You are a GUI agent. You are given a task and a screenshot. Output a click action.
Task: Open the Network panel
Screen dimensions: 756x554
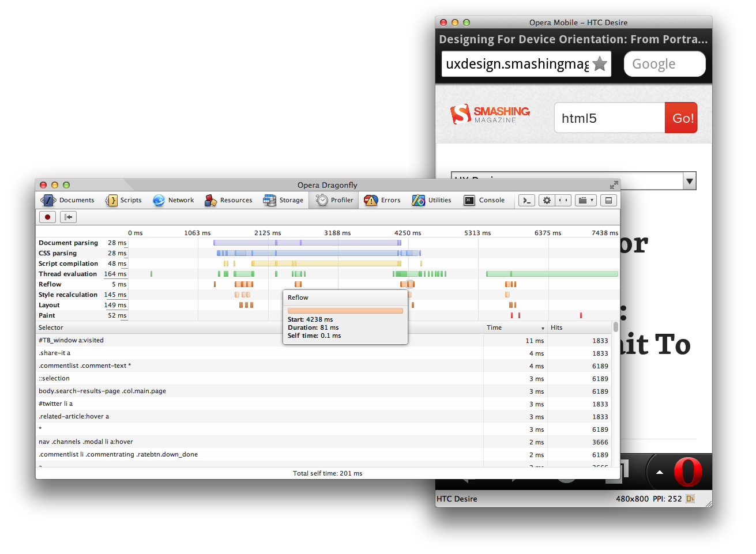click(x=173, y=200)
